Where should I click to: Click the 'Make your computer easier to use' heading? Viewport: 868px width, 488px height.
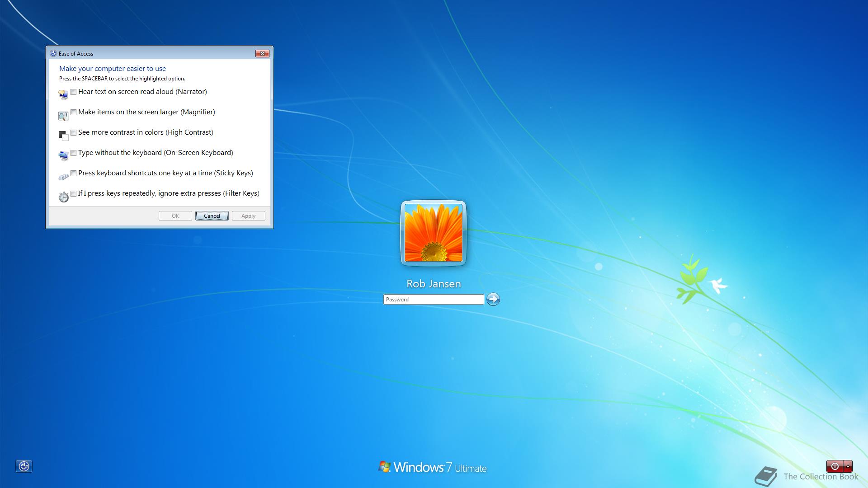point(113,69)
